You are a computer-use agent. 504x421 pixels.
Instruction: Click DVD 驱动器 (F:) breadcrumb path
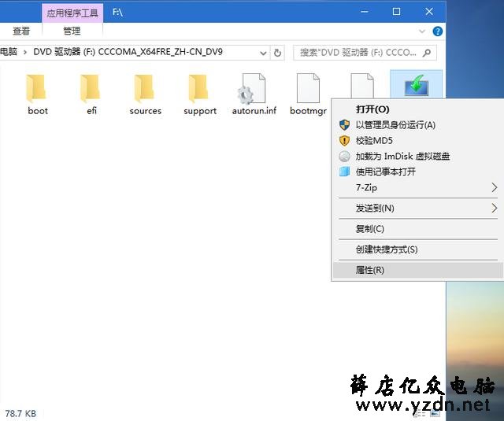(x=128, y=52)
